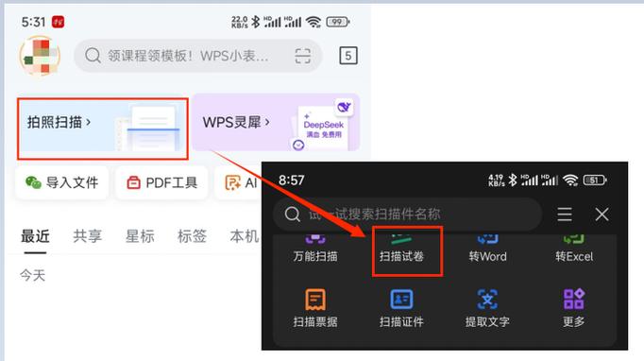Open the user profile avatar

point(40,56)
